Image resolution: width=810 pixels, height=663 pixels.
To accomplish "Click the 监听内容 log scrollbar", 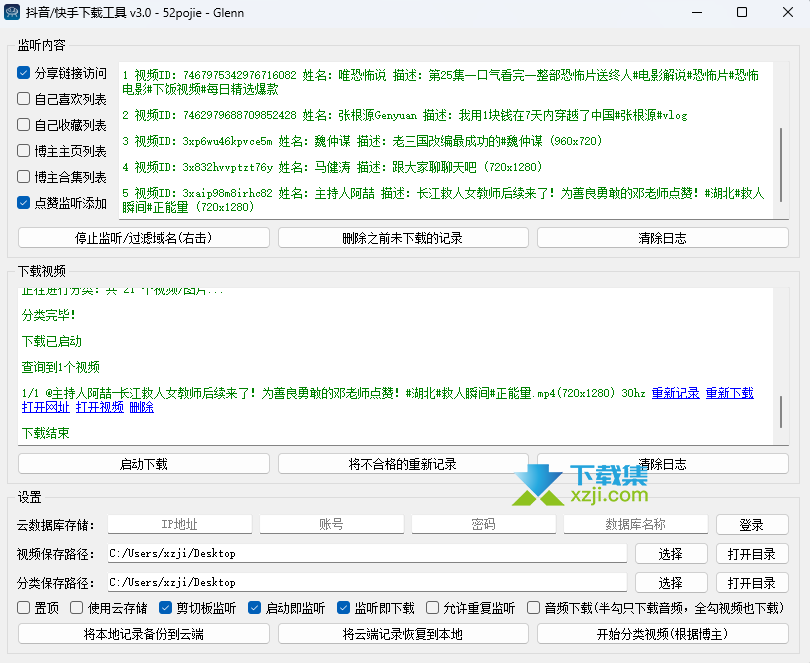I will click(x=781, y=164).
